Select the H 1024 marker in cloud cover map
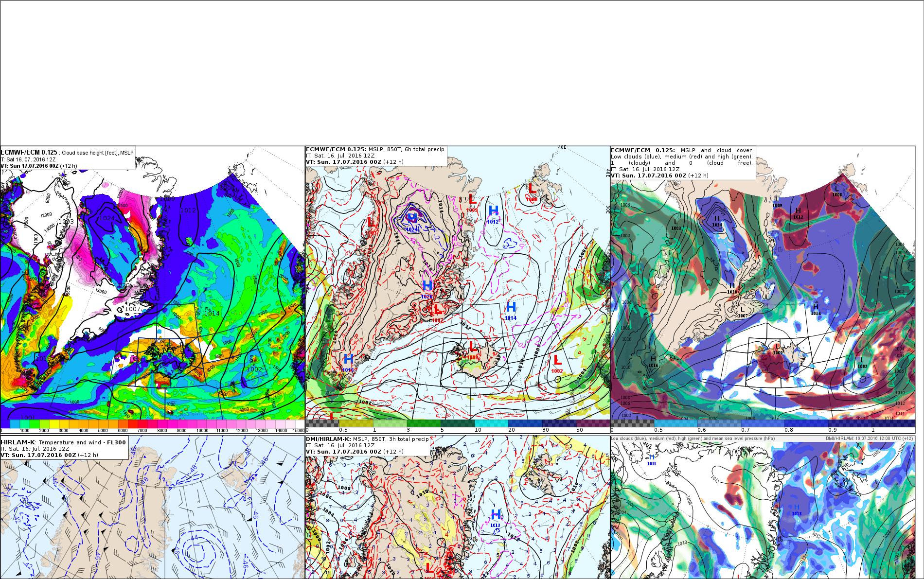 [x=717, y=221]
